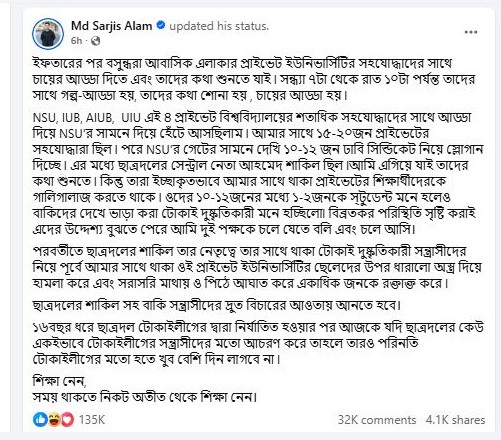Screen dimensions: 501x440
Task: Click paragraph beginning with পরবর্তীতে ছাত্রদলের
Action: [x=257, y=267]
